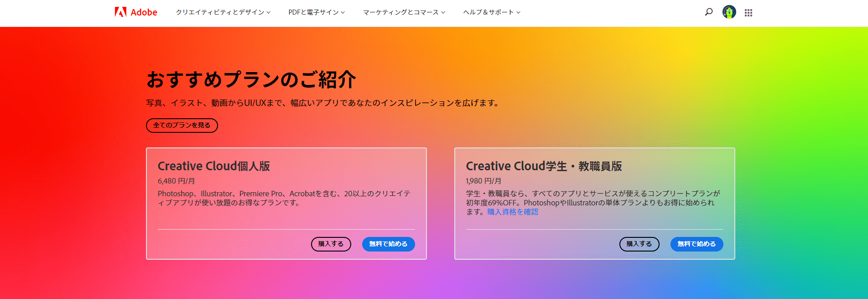Expand マーケティングとコマース menu
Screen dimensions: 868x299
click(x=404, y=12)
